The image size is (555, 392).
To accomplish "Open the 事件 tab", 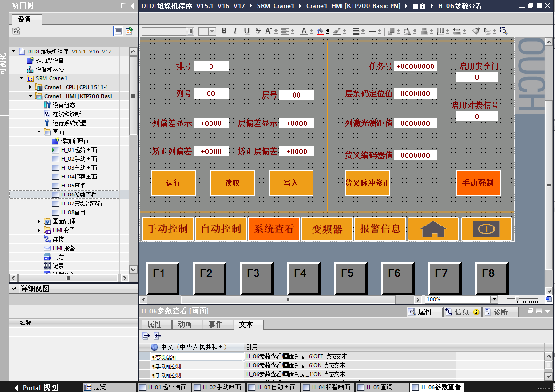I will point(215,324).
